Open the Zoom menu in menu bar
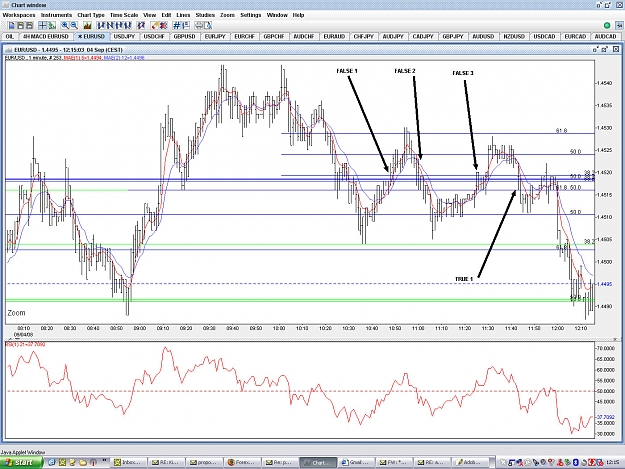The image size is (625, 469). coord(228,15)
